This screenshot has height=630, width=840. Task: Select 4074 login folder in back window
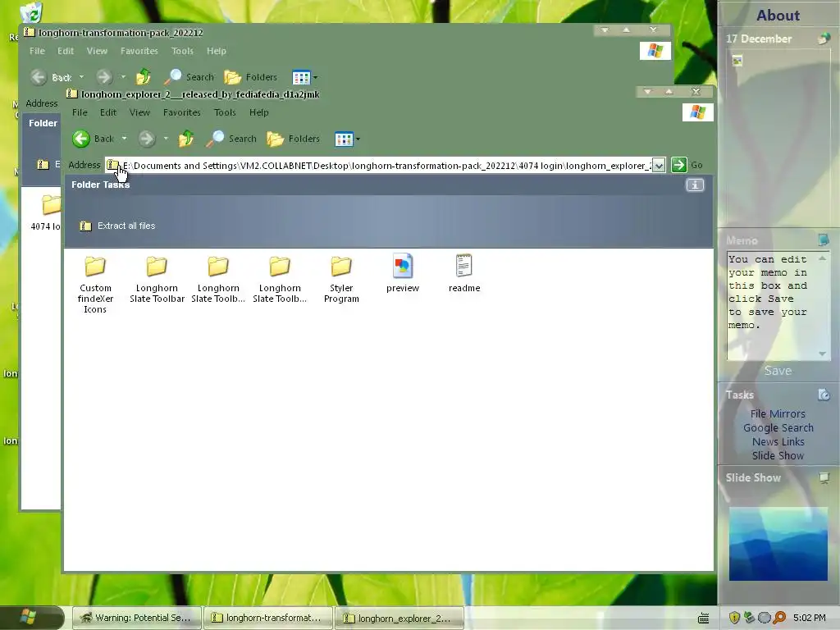click(47, 212)
